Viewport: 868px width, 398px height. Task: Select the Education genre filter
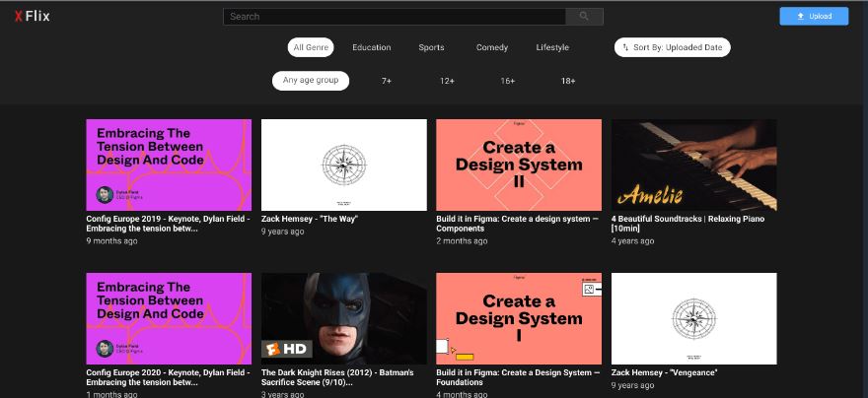coord(372,47)
